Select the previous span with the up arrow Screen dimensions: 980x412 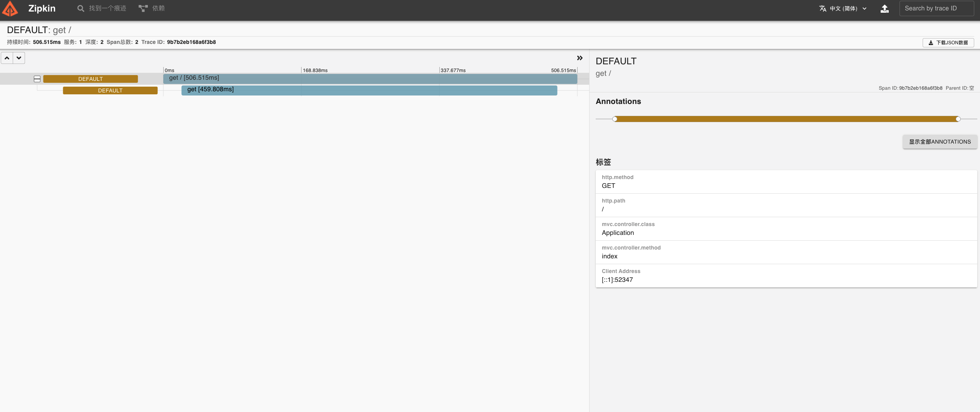(x=7, y=58)
